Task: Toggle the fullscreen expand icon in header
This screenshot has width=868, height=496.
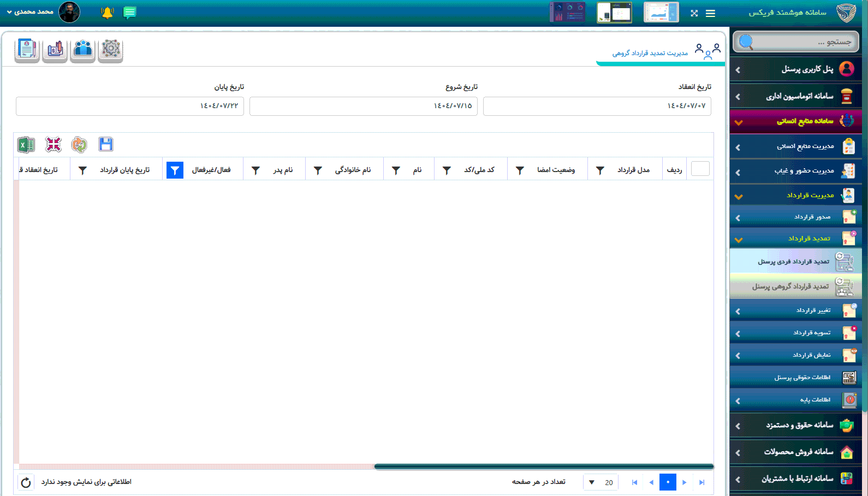Action: 694,13
